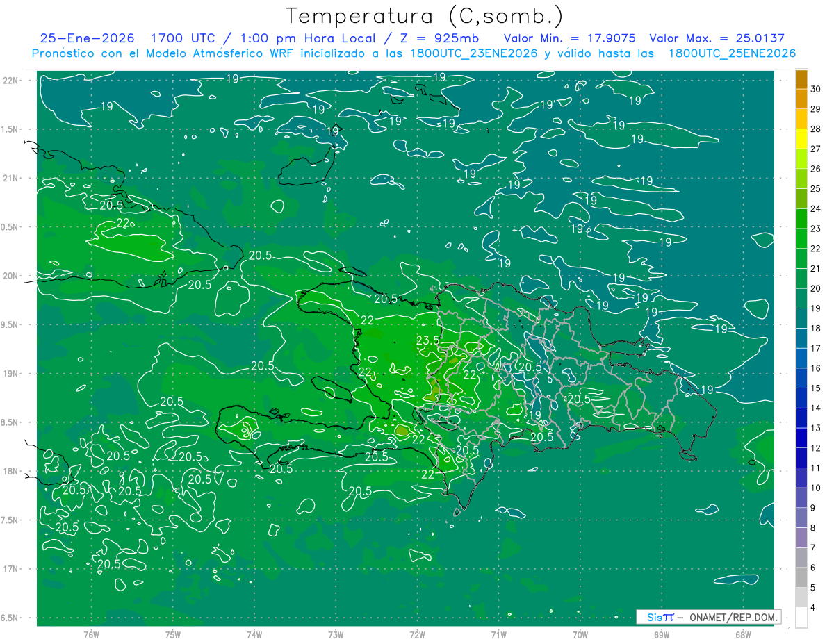834x644 pixels.
Task: Click the Valor Max. = 25.0137 text
Action: 717,38
